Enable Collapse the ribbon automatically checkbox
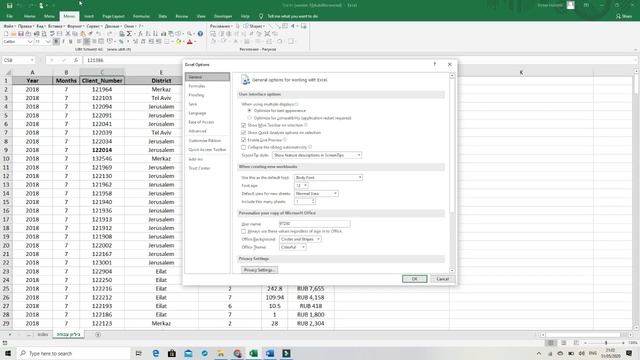The height and width of the screenshot is (360, 640). pyautogui.click(x=243, y=147)
